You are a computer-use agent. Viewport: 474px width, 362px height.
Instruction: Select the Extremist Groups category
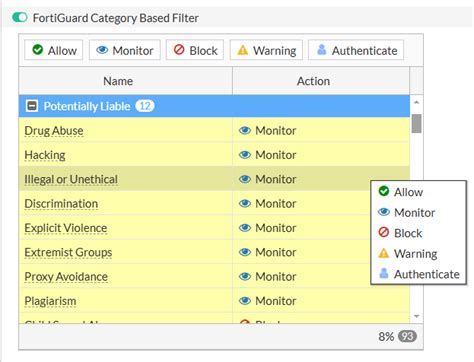tap(68, 252)
